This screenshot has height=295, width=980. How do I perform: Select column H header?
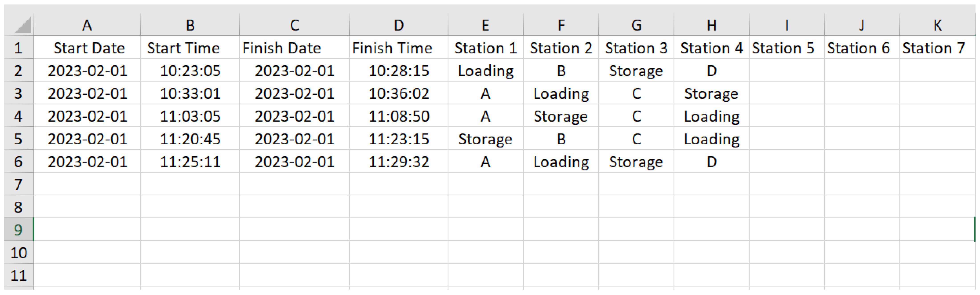tap(711, 25)
